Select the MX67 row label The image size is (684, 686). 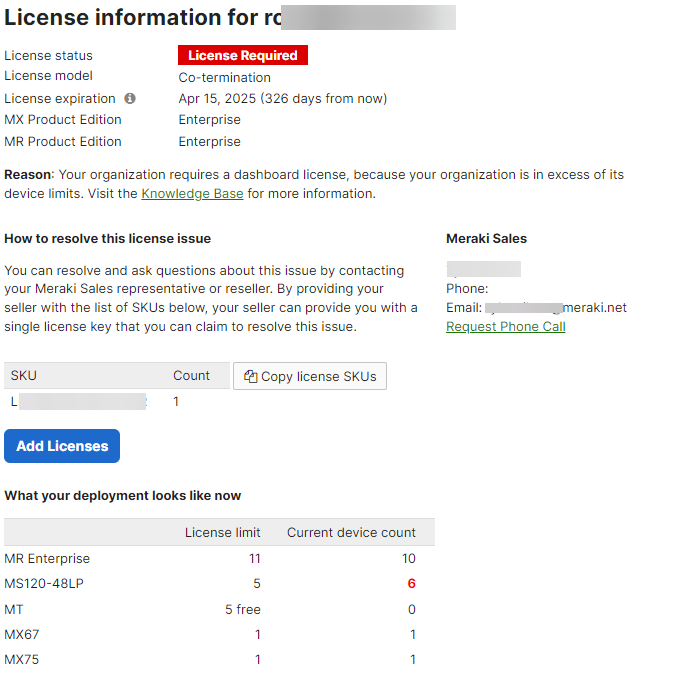tap(21, 634)
